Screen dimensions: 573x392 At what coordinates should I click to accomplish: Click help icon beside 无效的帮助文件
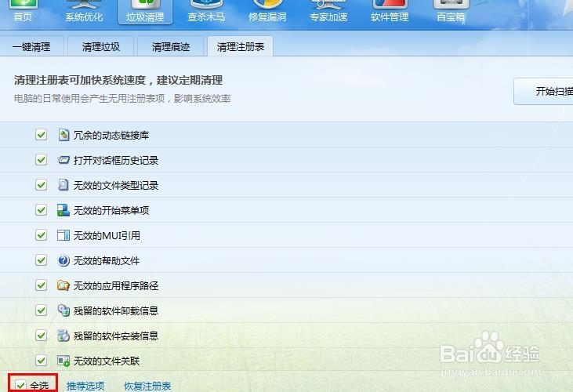point(63,260)
